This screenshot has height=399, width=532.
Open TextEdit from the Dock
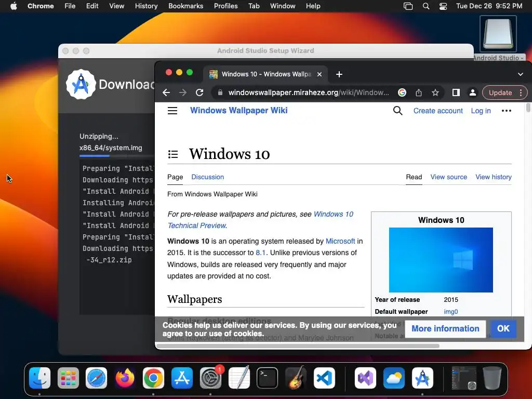point(239,377)
